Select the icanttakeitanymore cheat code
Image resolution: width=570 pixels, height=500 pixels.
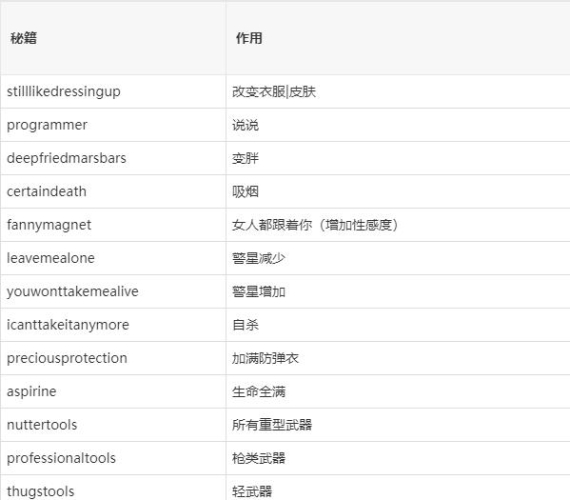click(68, 325)
